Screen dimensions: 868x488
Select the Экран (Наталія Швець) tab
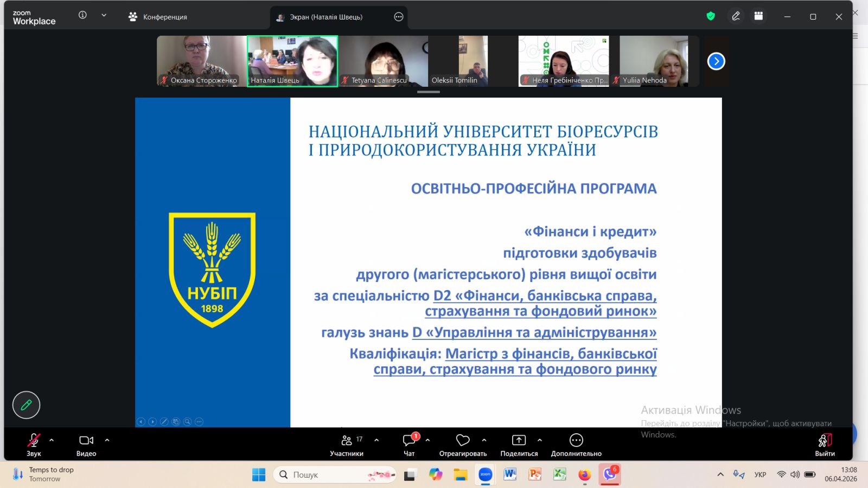[325, 17]
